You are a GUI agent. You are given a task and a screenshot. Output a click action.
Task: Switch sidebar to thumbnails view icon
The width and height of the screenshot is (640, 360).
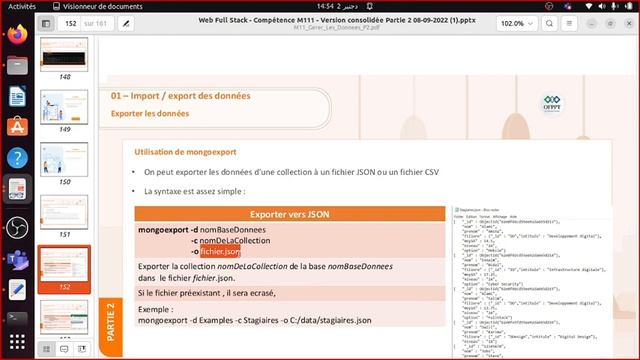click(47, 349)
